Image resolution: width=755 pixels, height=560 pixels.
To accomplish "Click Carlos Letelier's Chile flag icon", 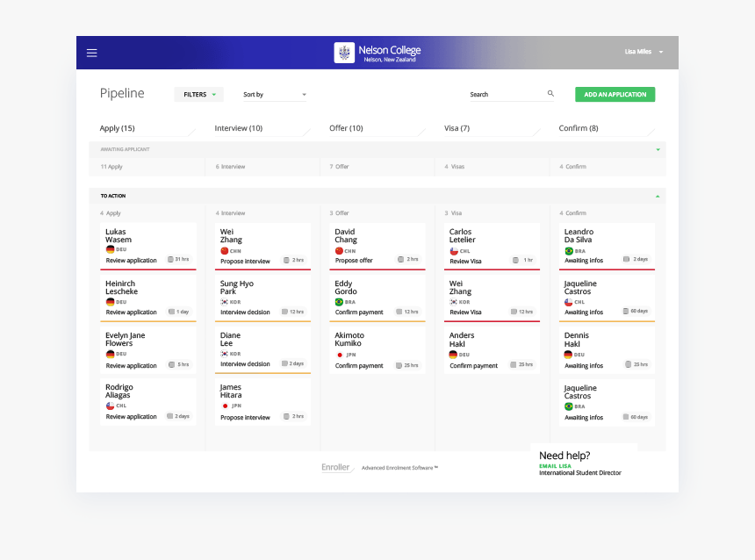I will pos(454,251).
